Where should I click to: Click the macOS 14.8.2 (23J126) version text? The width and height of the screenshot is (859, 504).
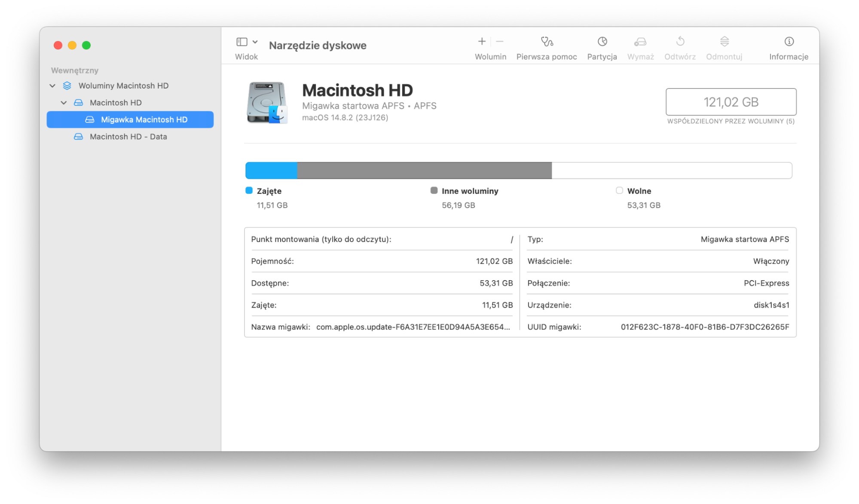(x=345, y=117)
